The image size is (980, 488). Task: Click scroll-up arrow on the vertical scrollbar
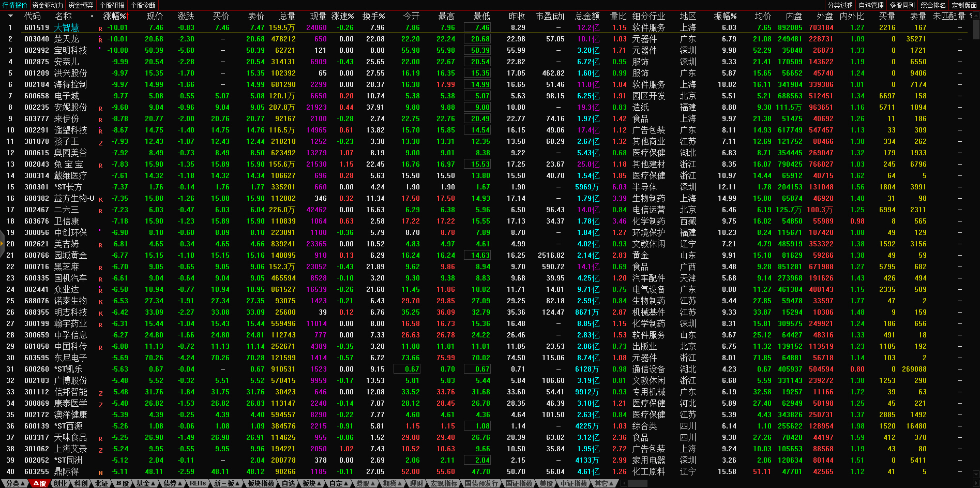pyautogui.click(x=976, y=16)
